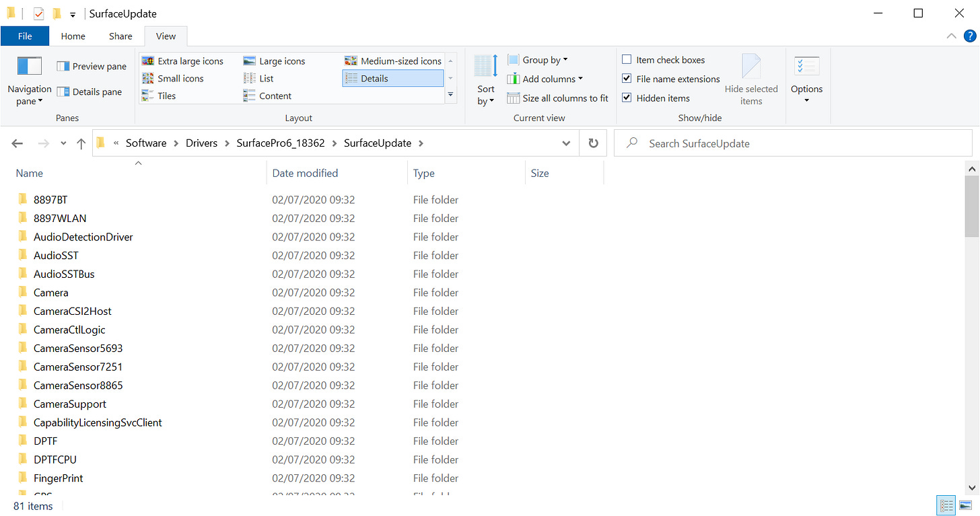Click SurfacePro6_18362 in the address path
980x516 pixels.
(281, 143)
